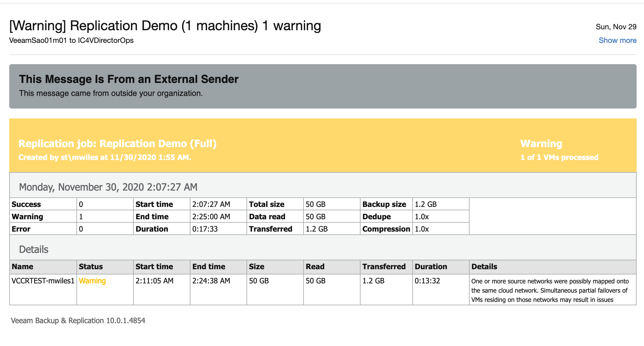Click the Details section heading

click(34, 249)
